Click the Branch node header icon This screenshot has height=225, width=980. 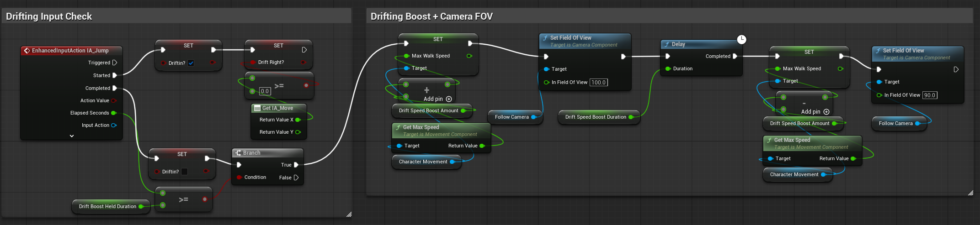click(x=238, y=153)
